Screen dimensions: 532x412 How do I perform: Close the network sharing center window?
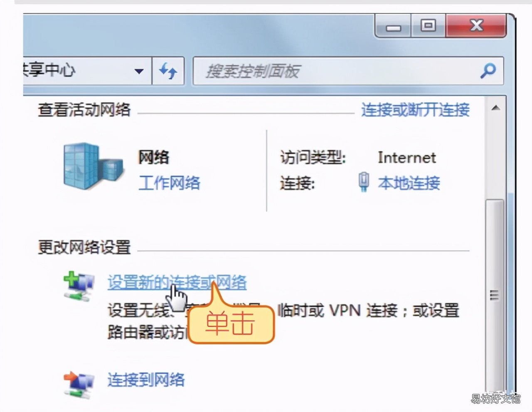click(x=476, y=26)
